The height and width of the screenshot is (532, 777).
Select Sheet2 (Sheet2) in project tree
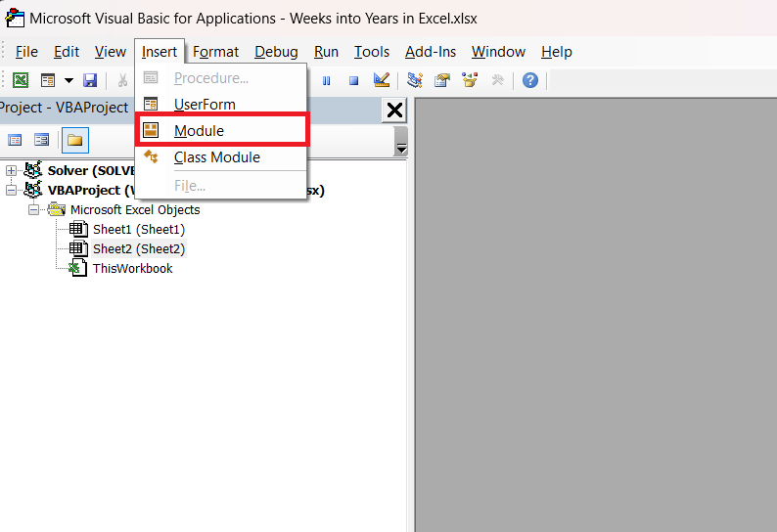tap(139, 249)
